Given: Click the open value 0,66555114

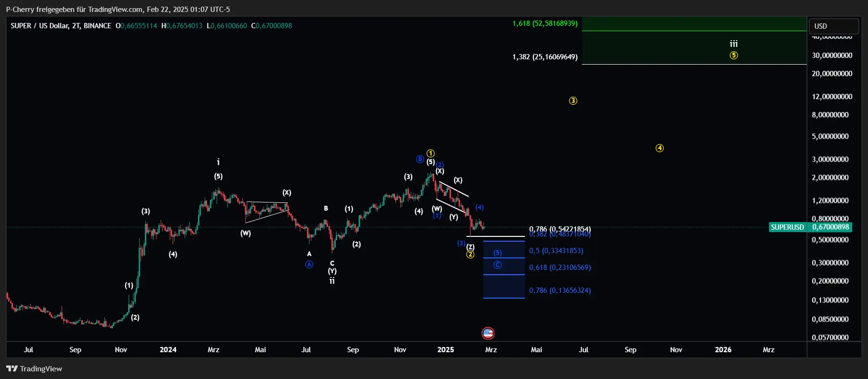Looking at the screenshot, I should pos(138,26).
